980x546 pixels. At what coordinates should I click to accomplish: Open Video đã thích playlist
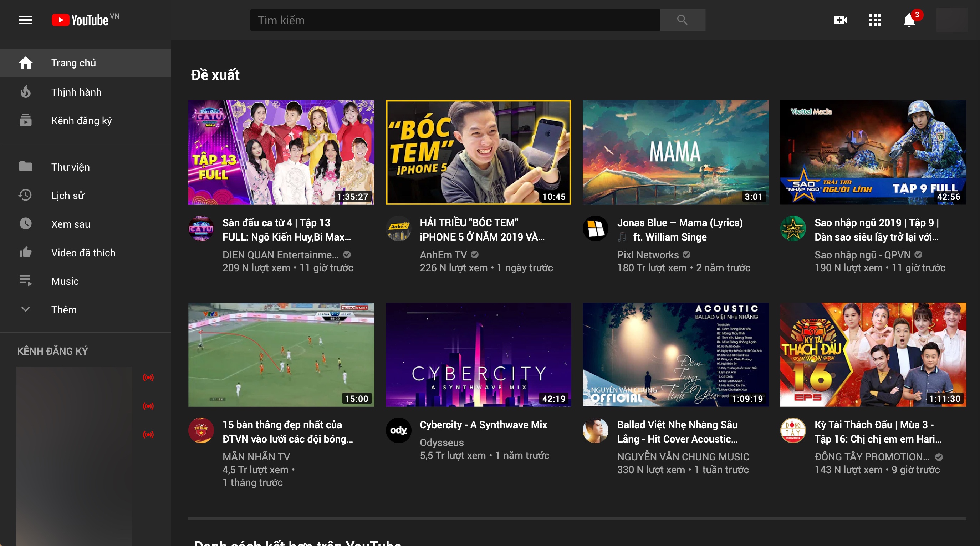coord(83,252)
